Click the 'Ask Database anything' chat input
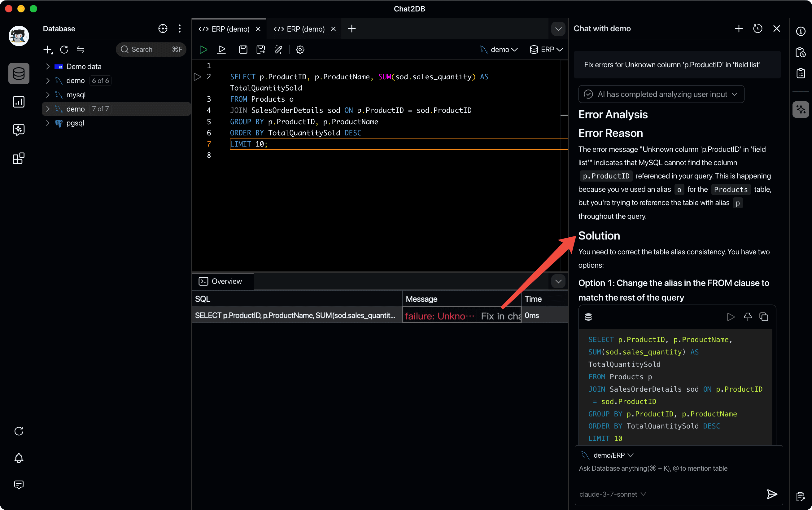The height and width of the screenshot is (510, 812). [x=679, y=468]
